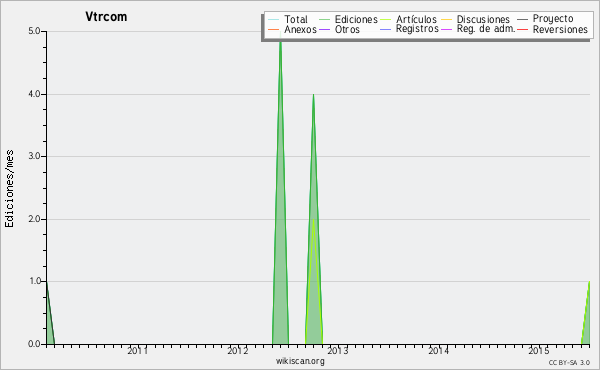Viewport: 600px width, 370px height.
Task: Click the 2015 x-axis label
Action: (x=538, y=350)
